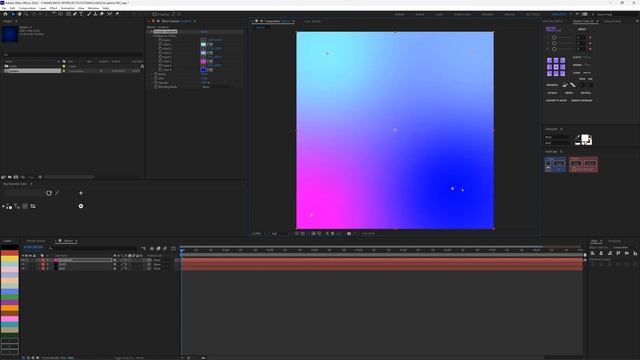Toggle the Jitter stopwatch
640x360 pixels.
156,78
